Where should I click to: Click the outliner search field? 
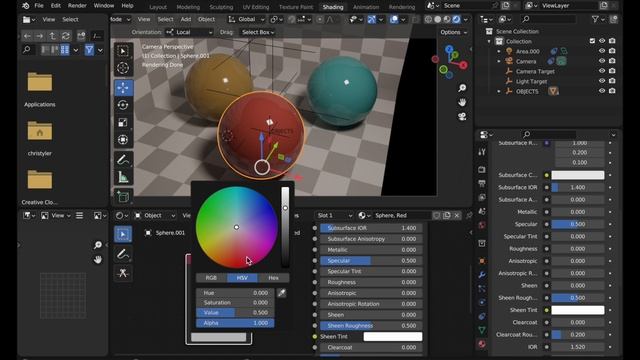click(549, 19)
